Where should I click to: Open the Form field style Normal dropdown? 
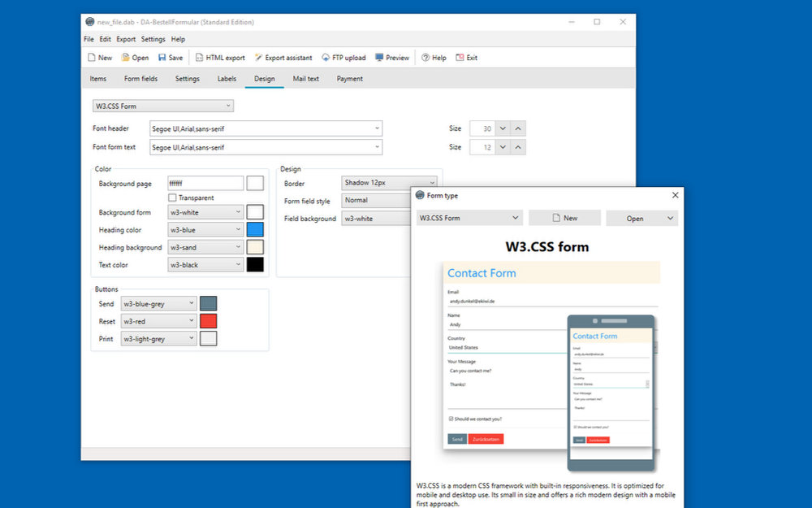pyautogui.click(x=376, y=200)
